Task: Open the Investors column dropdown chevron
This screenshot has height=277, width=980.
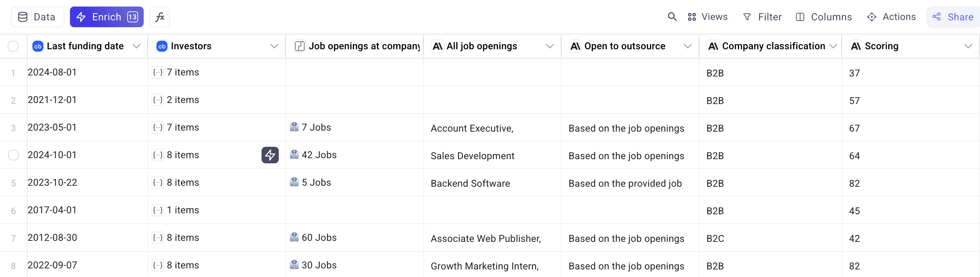Action: (x=274, y=46)
